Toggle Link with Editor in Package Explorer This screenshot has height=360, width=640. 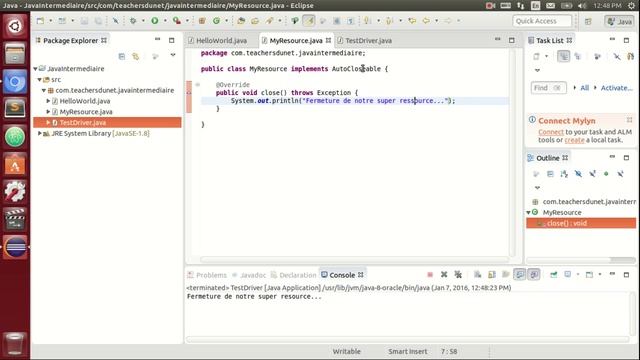(136, 56)
